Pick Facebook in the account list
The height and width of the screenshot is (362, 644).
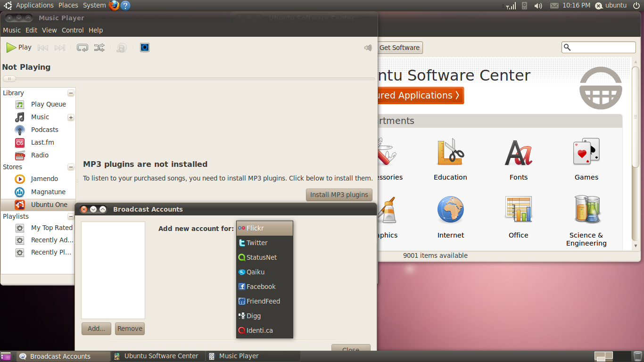(x=264, y=287)
